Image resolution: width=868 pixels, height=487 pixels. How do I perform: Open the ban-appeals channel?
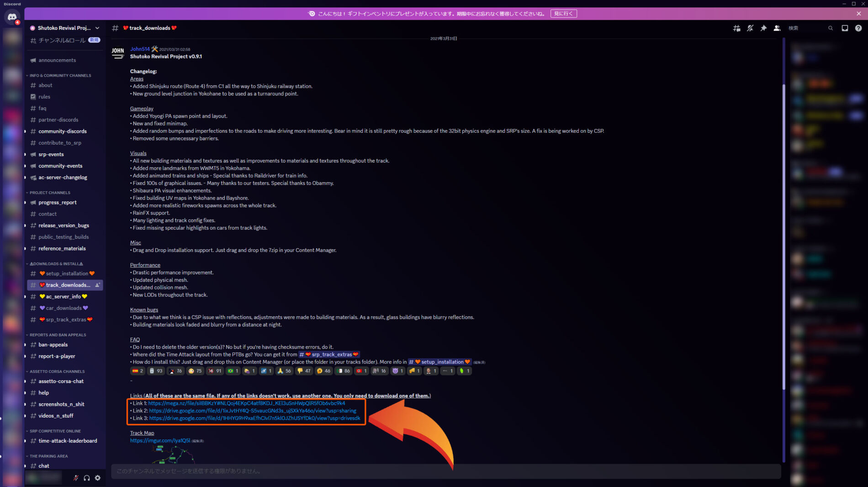pyautogui.click(x=65, y=345)
